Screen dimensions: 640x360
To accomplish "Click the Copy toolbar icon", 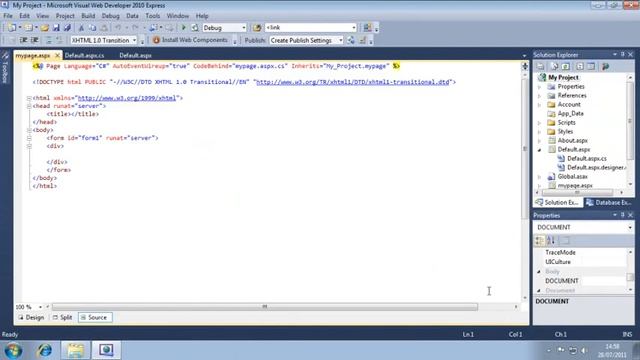I will coord(93,28).
